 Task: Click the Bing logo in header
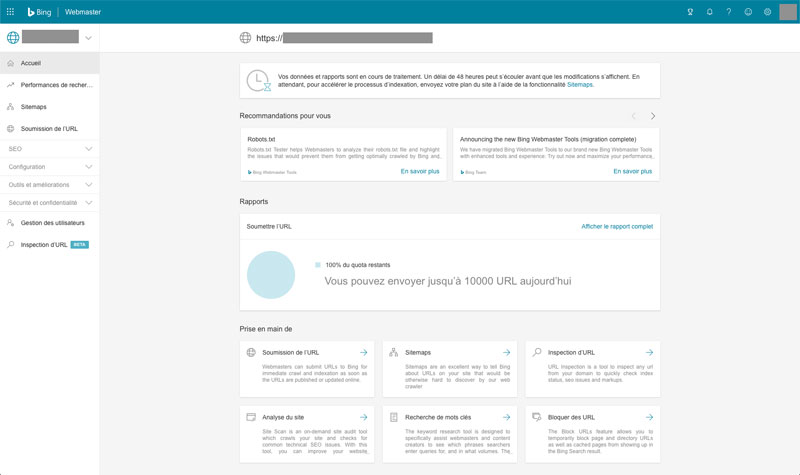(x=39, y=12)
